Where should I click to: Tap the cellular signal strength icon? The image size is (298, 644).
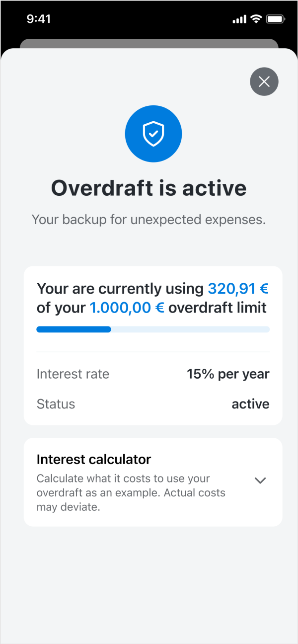[239, 18]
